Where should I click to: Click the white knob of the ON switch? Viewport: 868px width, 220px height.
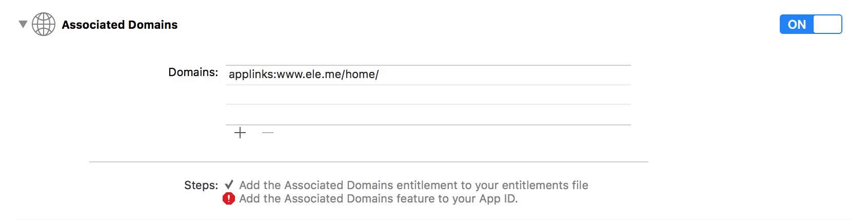[x=827, y=24]
